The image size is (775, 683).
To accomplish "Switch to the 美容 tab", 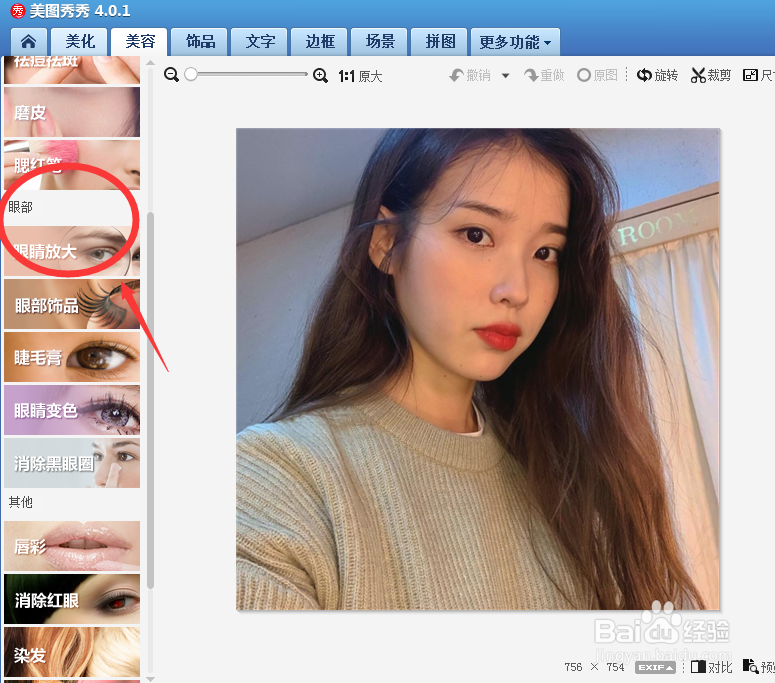I will (139, 42).
